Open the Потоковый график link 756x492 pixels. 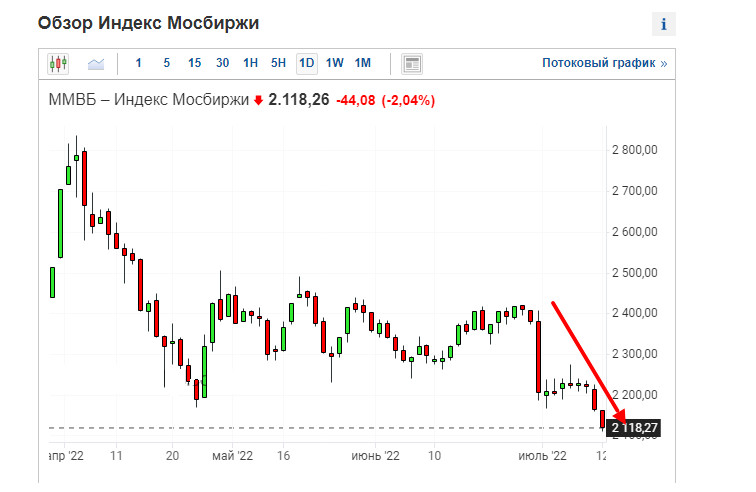click(x=605, y=63)
